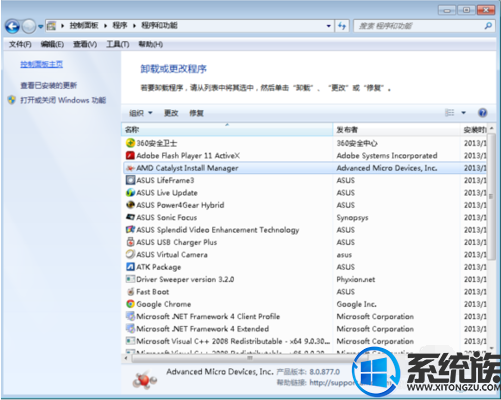Expand the view options dropdown arrow
501x400 pixels.
click(463, 113)
